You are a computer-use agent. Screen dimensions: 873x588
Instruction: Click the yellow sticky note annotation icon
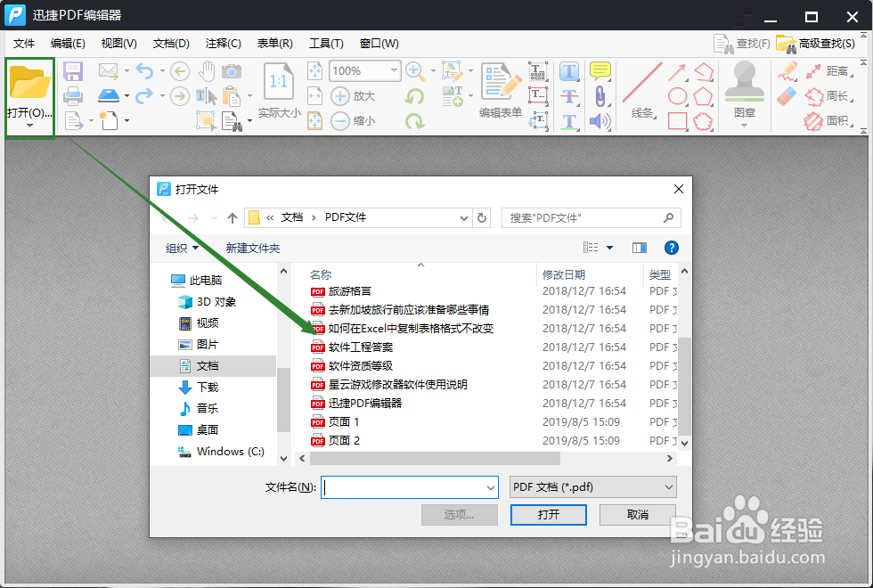tap(599, 69)
